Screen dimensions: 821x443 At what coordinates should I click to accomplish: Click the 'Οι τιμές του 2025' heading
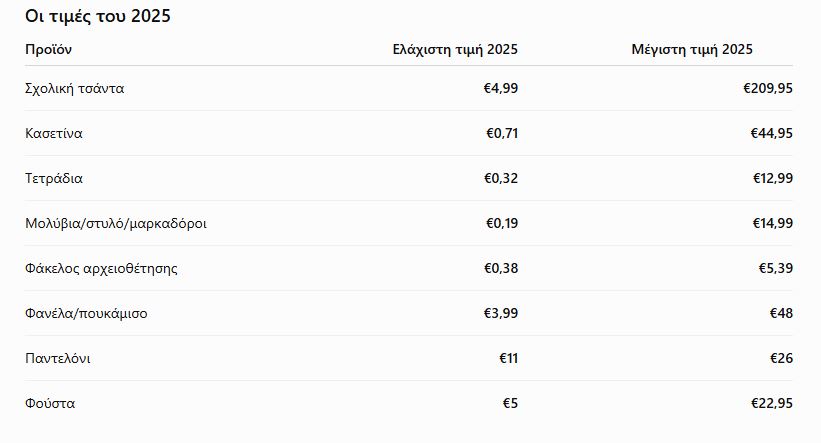[98, 16]
